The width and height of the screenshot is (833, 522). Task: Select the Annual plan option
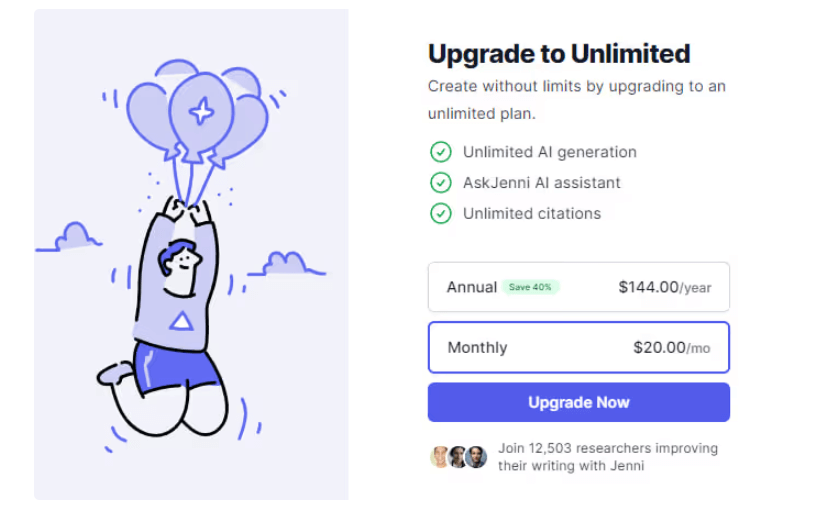578,287
